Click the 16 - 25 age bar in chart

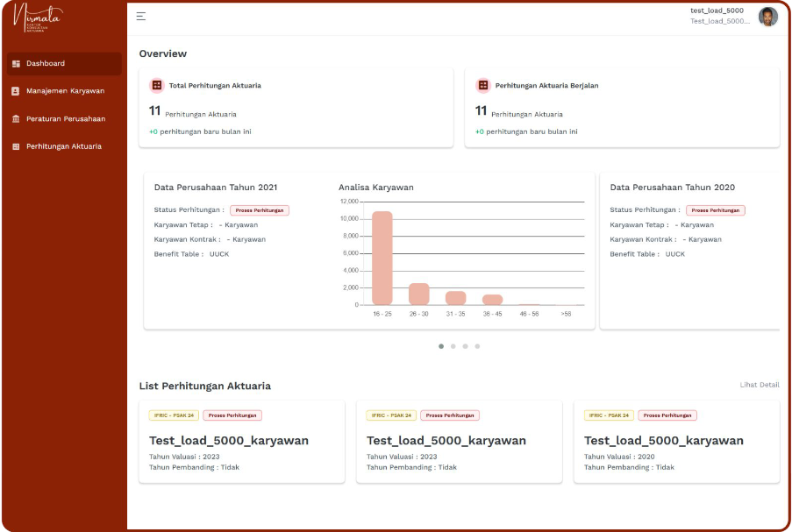(382, 259)
